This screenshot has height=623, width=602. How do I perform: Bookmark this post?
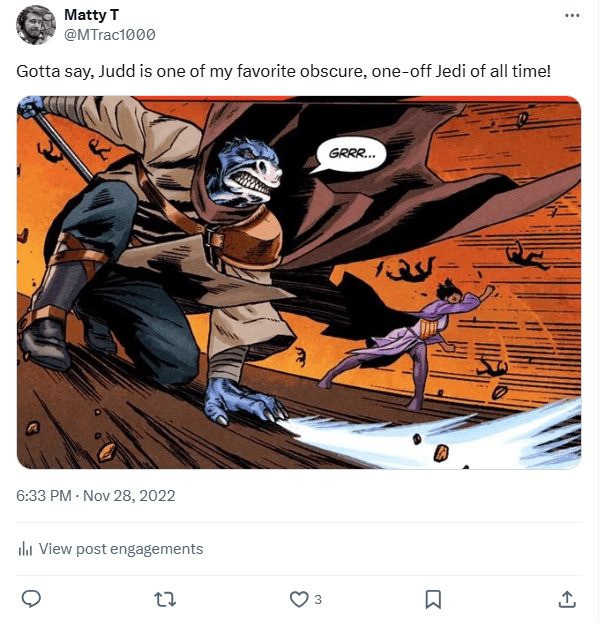(x=433, y=599)
